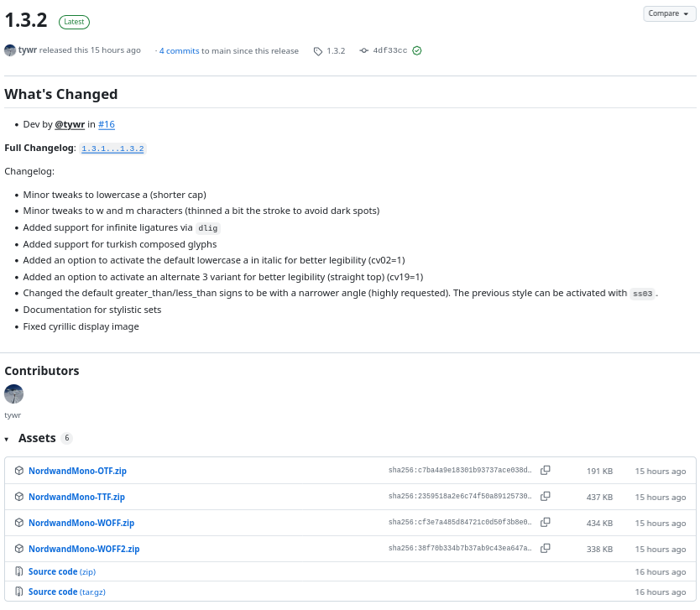
Task: Open commit 4df33cc
Action: pyautogui.click(x=389, y=50)
